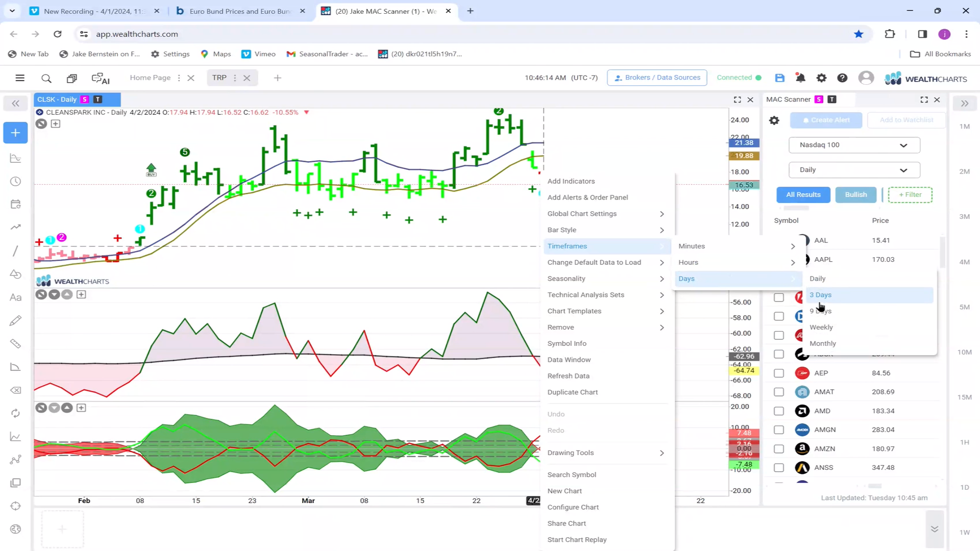The image size is (980, 551).
Task: Select Weekly timeframe
Action: click(x=870, y=328)
